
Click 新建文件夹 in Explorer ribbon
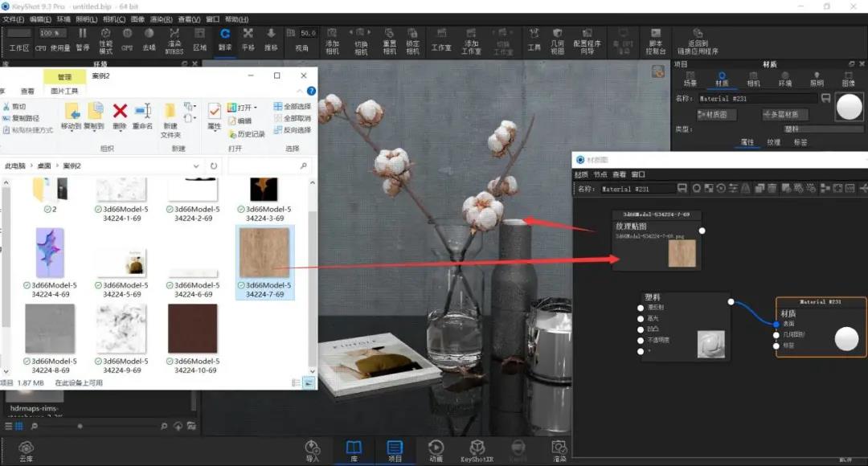click(x=170, y=121)
